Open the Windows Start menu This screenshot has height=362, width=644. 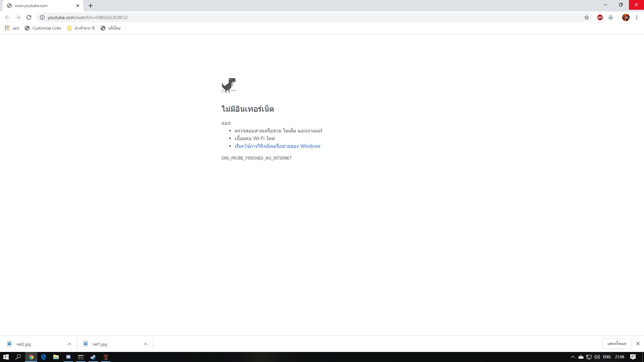[6, 357]
